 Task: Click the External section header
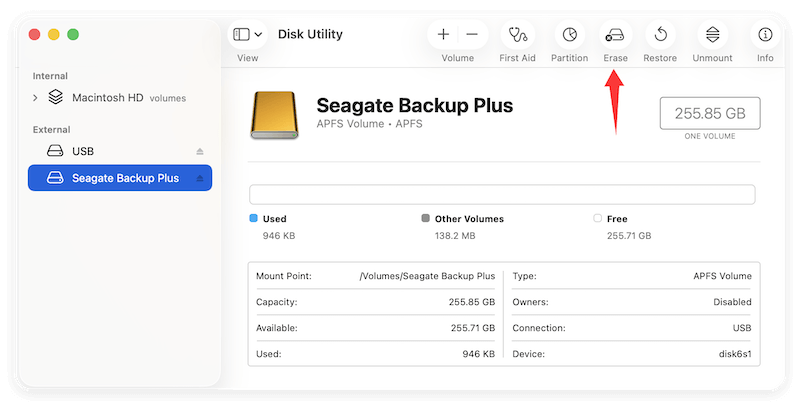(52, 130)
